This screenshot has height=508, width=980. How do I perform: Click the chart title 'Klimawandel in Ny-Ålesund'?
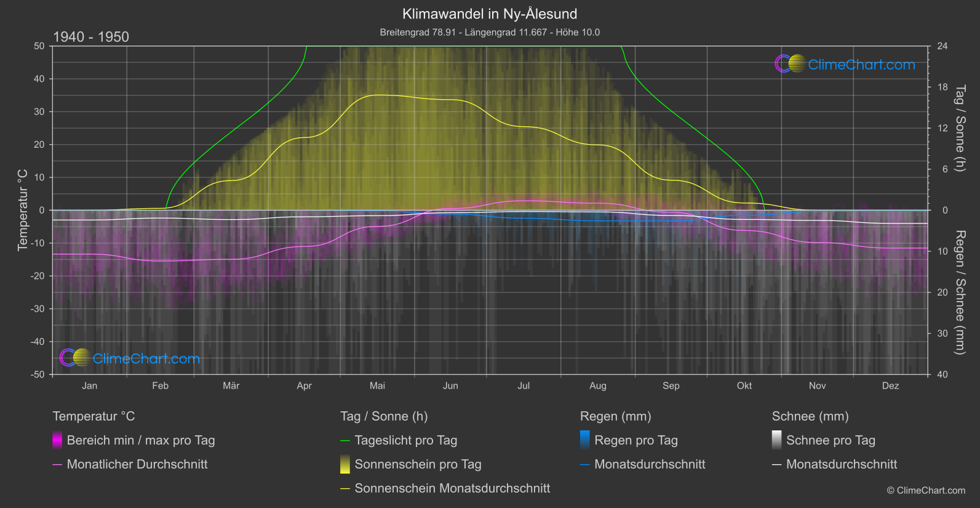(490, 14)
